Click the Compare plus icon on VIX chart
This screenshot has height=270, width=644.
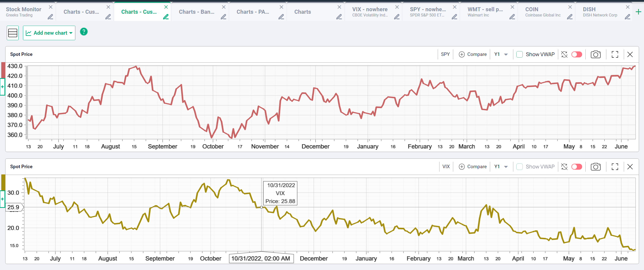[462, 167]
